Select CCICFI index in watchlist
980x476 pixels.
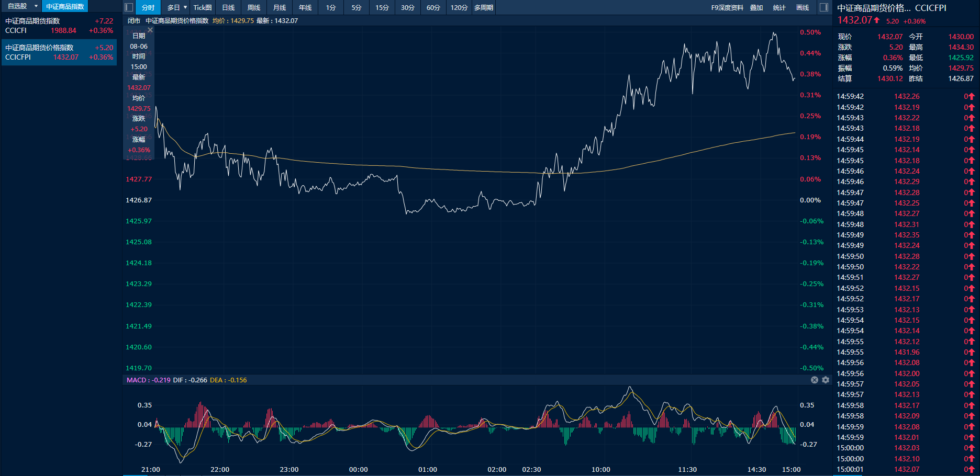59,26
